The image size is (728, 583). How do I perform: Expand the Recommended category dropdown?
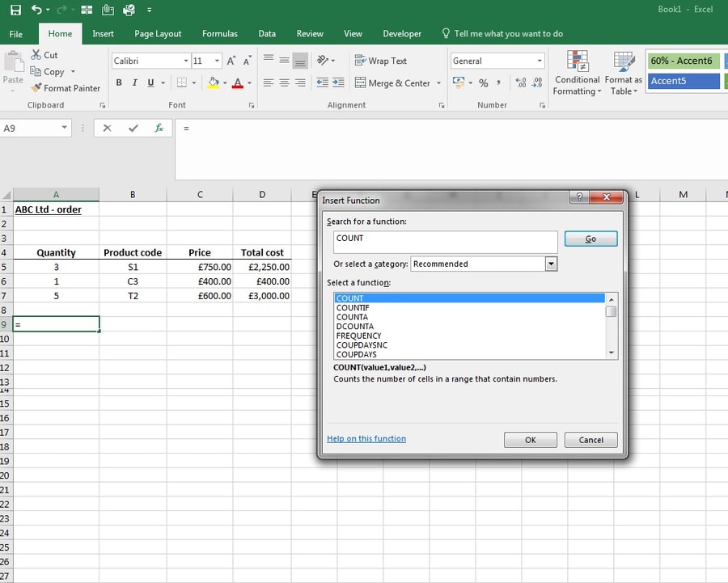pyautogui.click(x=551, y=264)
